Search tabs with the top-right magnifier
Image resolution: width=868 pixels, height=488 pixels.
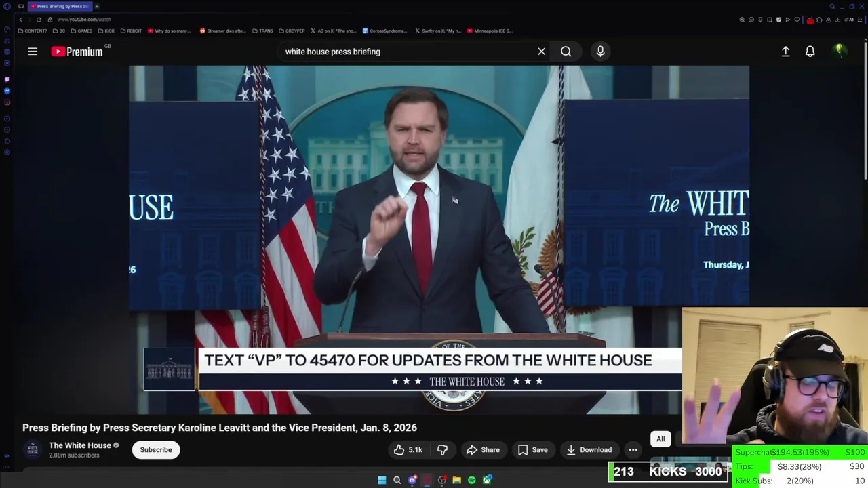point(832,7)
